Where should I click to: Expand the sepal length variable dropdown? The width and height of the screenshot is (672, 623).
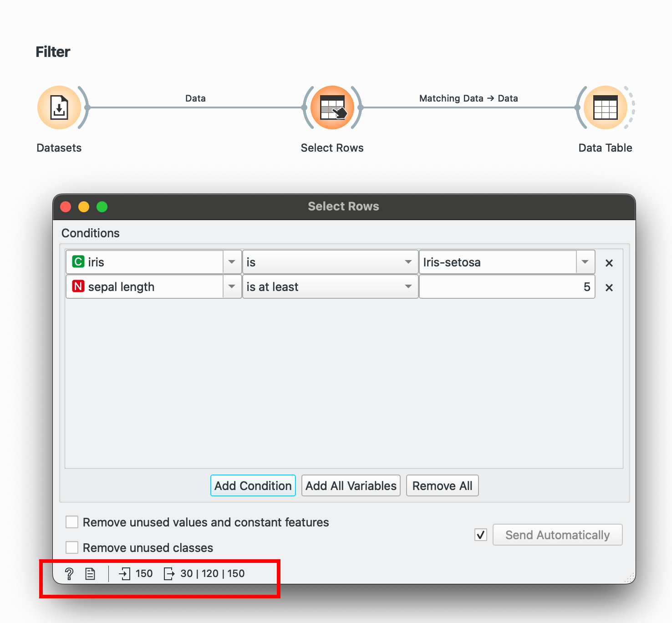coord(232,286)
